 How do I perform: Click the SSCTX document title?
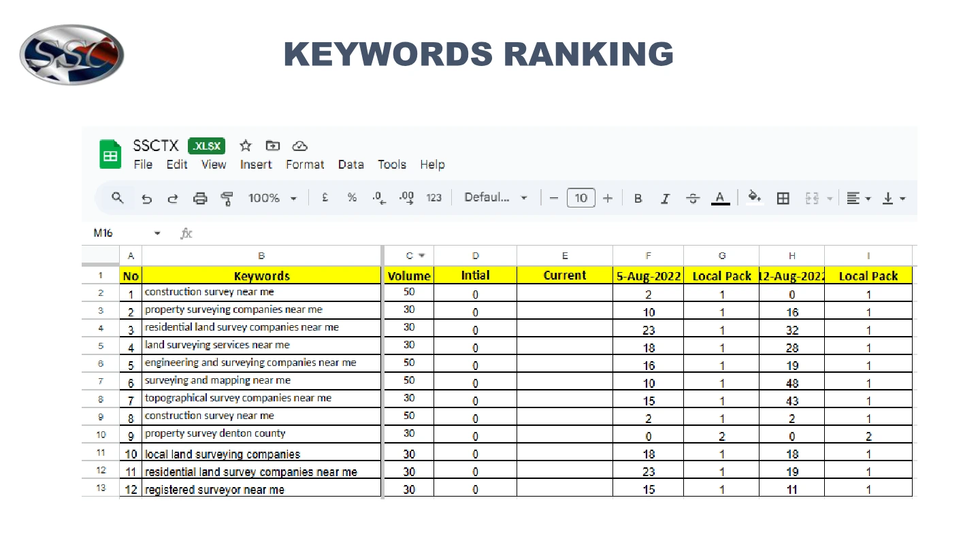156,146
